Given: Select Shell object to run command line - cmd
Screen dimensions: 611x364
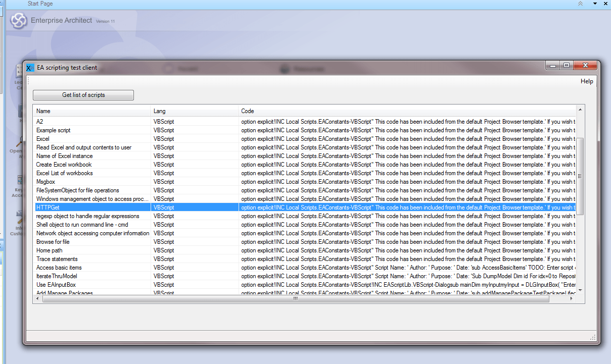Looking at the screenshot, I should [82, 225].
